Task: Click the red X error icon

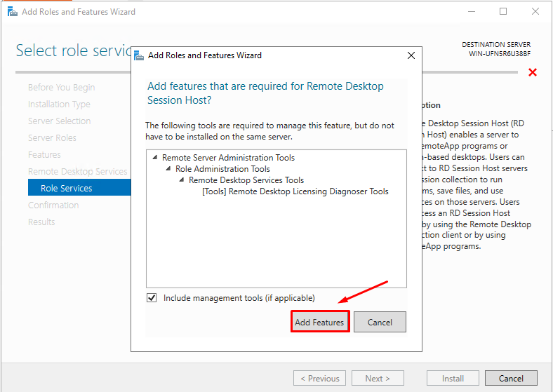Action: [x=533, y=72]
